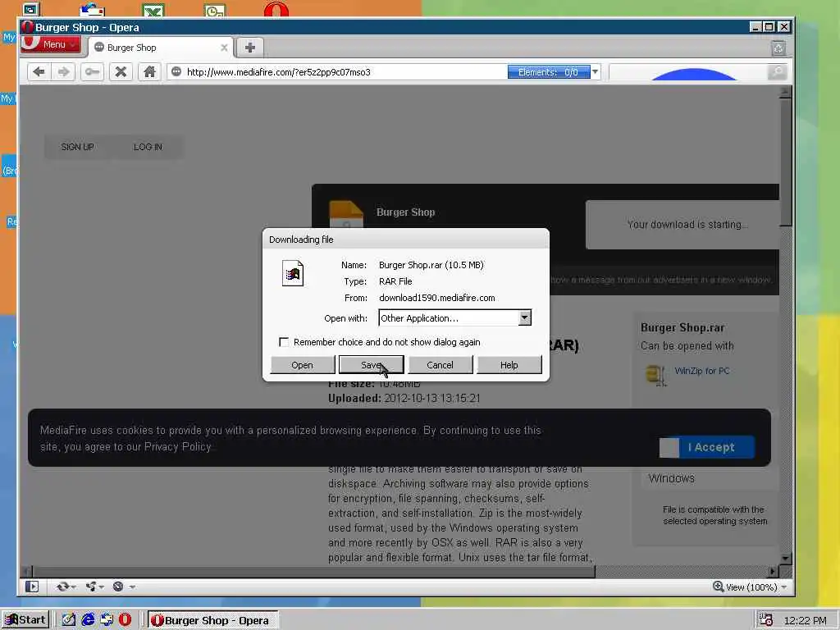This screenshot has height=630, width=840.
Task: Open the closed tabs trash icon
Action: coord(778,48)
